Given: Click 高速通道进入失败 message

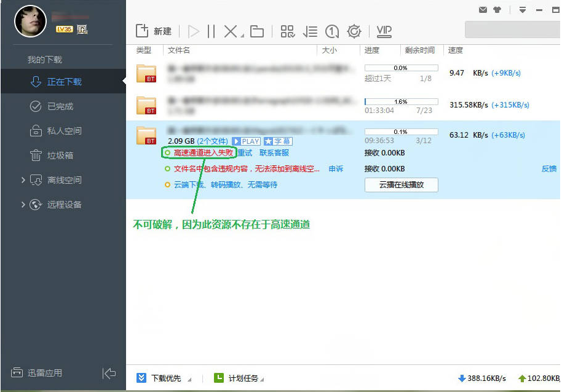Looking at the screenshot, I should 204,153.
